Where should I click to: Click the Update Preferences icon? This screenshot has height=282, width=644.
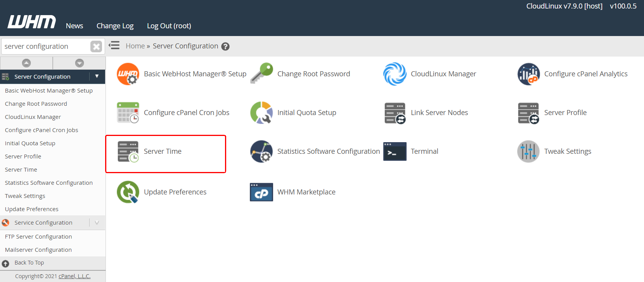128,192
